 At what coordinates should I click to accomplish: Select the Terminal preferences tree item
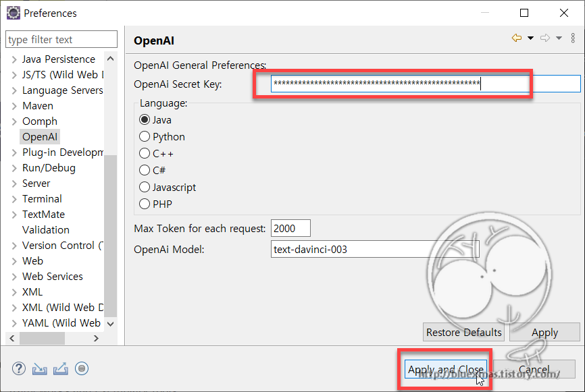42,199
